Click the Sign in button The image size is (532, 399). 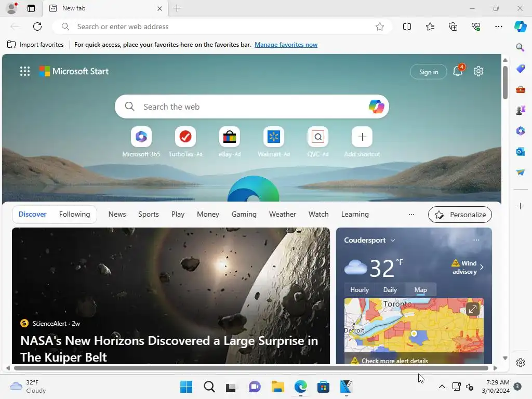[429, 72]
